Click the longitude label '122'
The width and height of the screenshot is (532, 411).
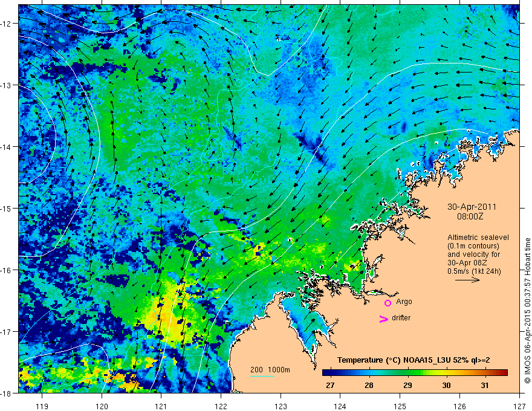tap(221, 406)
